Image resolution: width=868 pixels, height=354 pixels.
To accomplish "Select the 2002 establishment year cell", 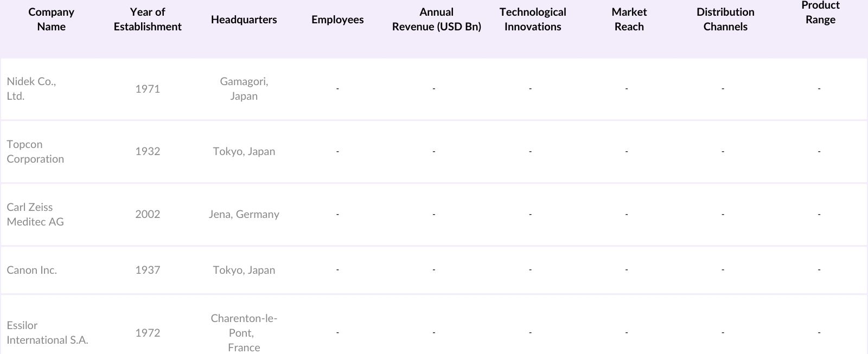I will (148, 214).
